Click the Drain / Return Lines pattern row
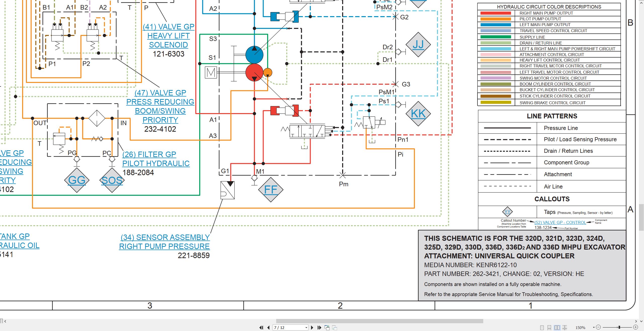Viewport: 644px width, 331px height. 552,151
